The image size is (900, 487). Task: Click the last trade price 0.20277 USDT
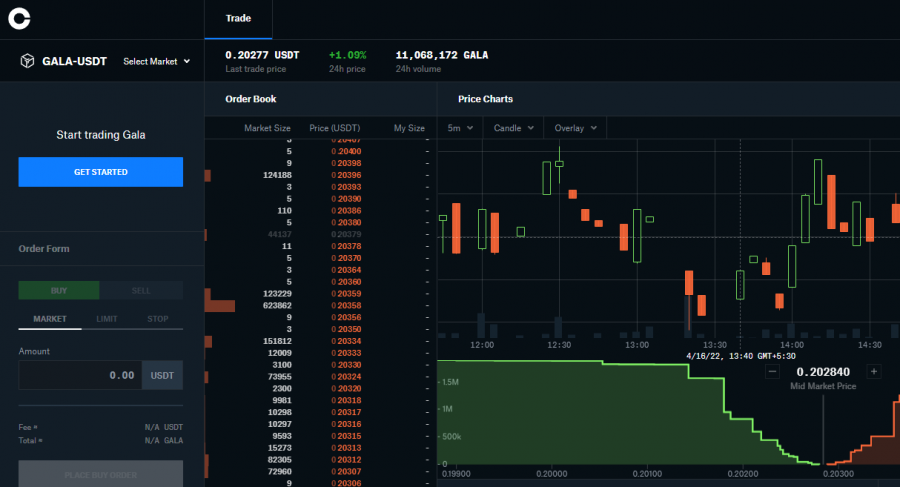(262, 55)
